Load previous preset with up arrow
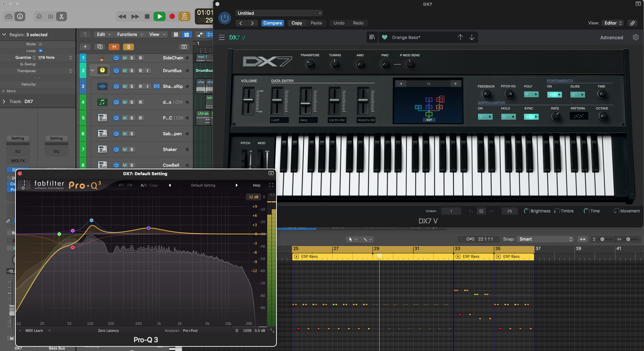The width and height of the screenshot is (644, 351). coord(460,37)
